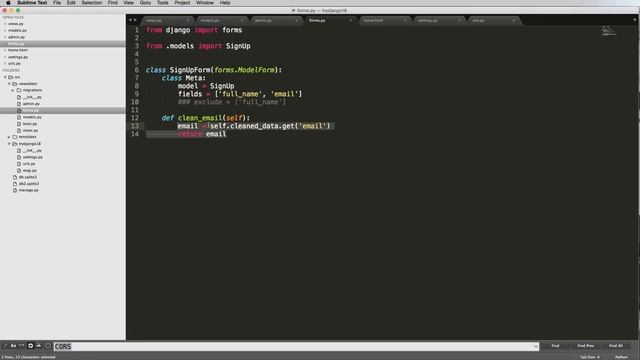This screenshot has width=640, height=360.
Task: Open the Goto menu
Action: pos(145,3)
